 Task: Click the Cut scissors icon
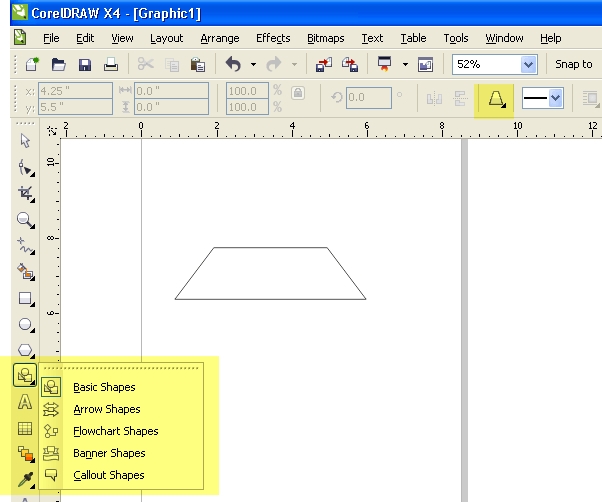[146, 64]
